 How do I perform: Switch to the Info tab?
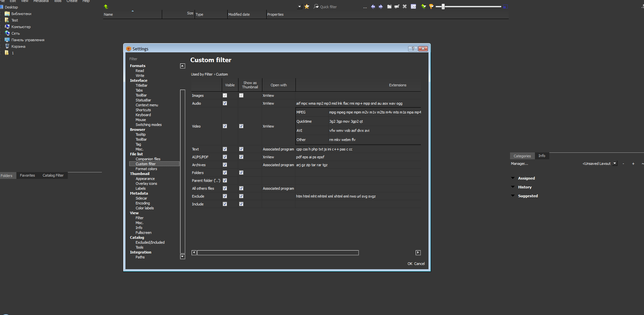[x=542, y=156]
